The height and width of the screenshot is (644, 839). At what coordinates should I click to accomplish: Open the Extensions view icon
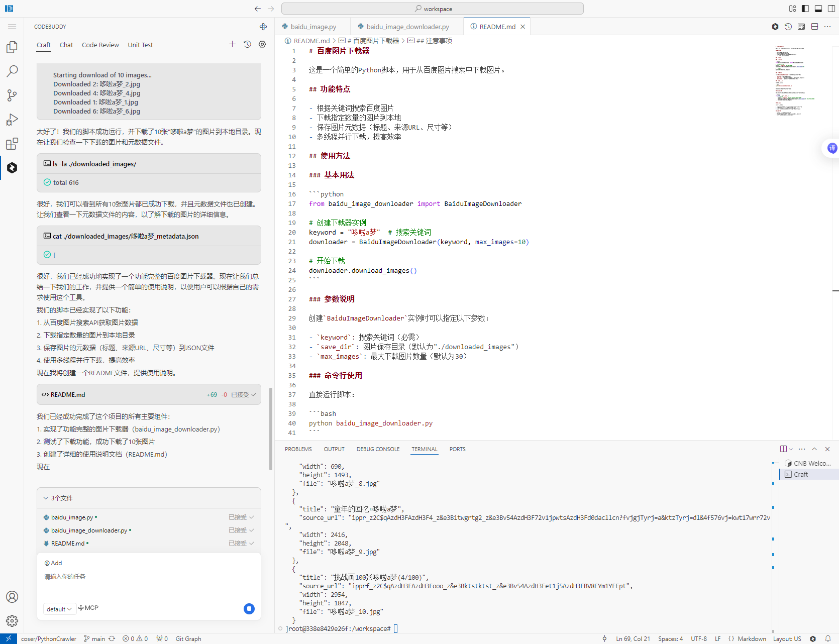[x=12, y=144]
